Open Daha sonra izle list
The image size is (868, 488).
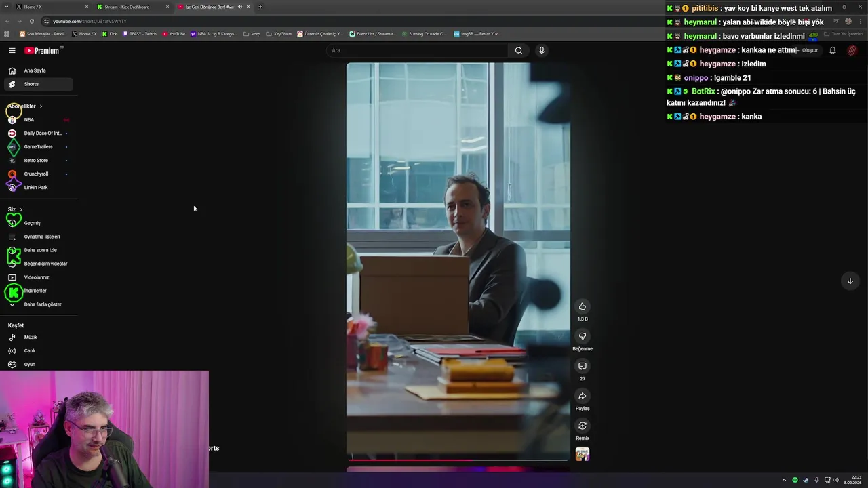point(38,250)
